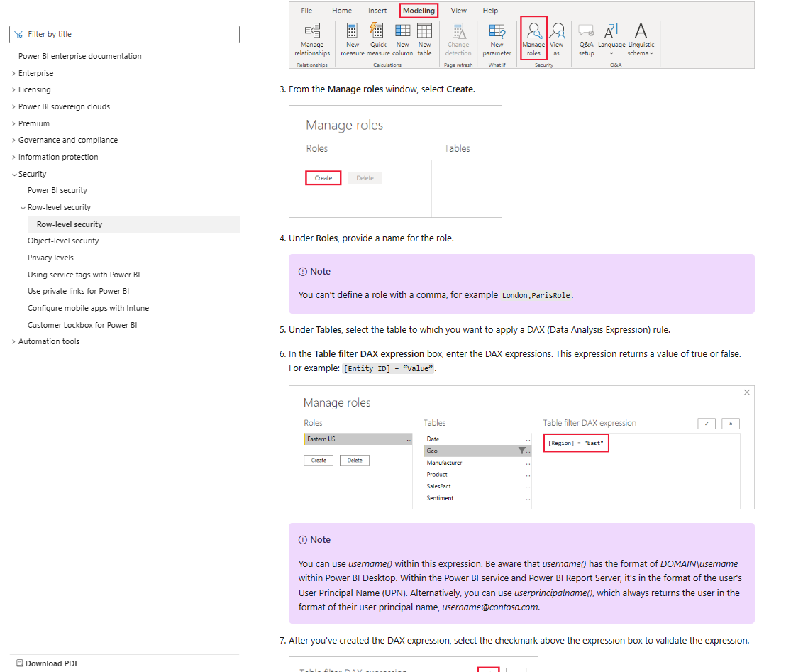Click the [Region] = "East" DAX expression box

click(x=576, y=444)
